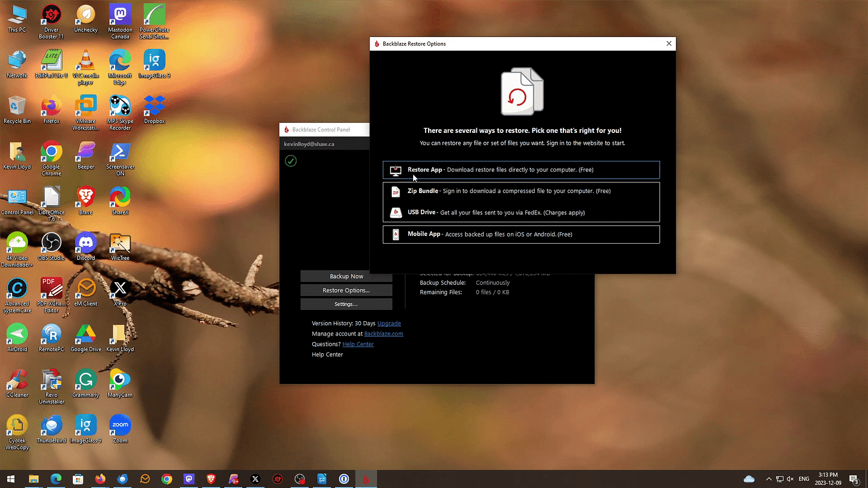Click the Remaining Files 0 files value
This screenshot has height=488, width=868.
[492, 292]
